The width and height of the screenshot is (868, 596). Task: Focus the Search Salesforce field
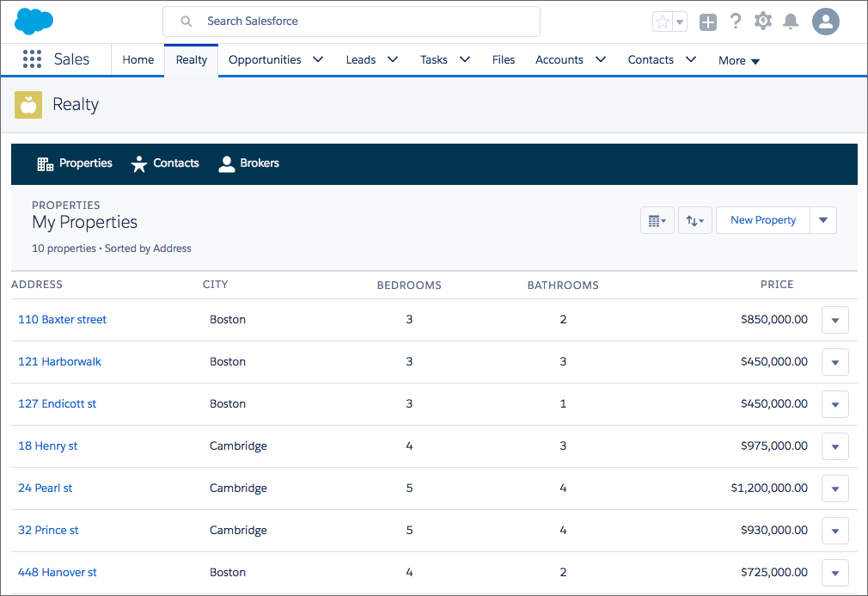[x=351, y=22]
